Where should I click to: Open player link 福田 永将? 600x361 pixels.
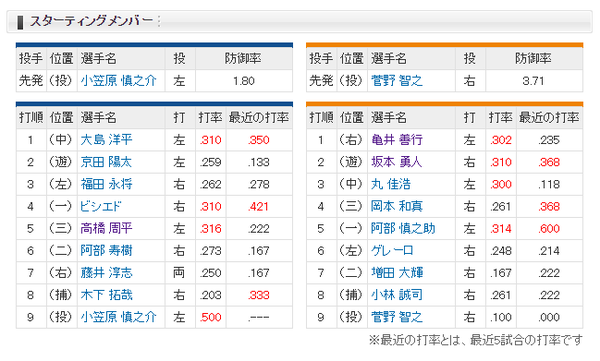tap(106, 184)
